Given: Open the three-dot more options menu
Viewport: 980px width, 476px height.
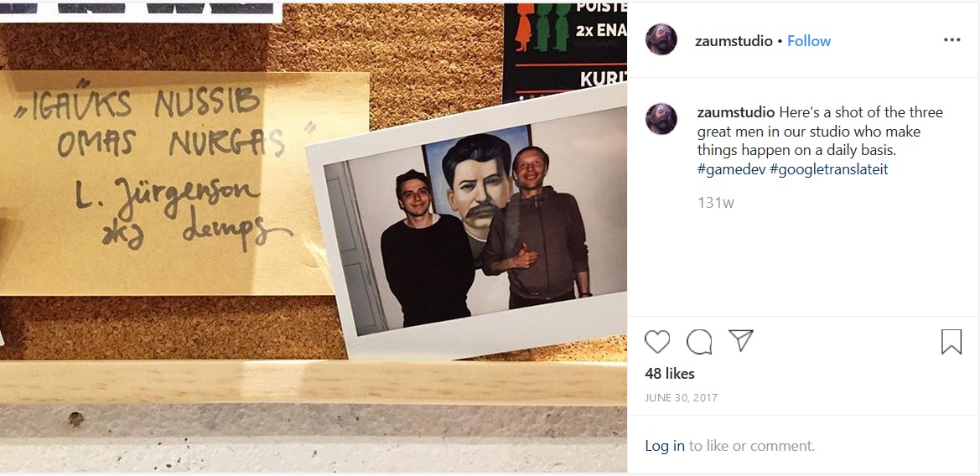Looking at the screenshot, I should pyautogui.click(x=951, y=40).
